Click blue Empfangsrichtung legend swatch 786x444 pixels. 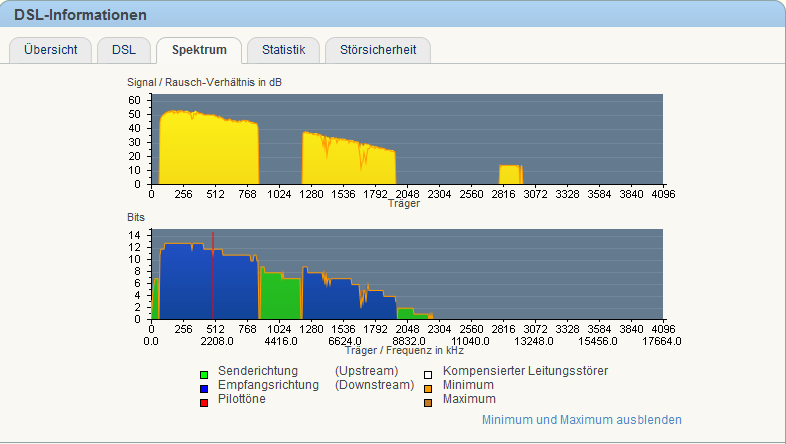pyautogui.click(x=204, y=386)
